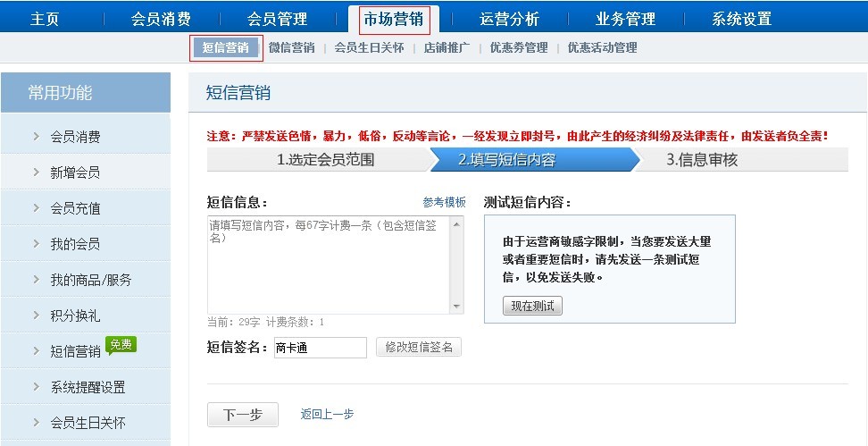
Task: Open 会员充值 in the left sidebar
Action: pos(75,208)
